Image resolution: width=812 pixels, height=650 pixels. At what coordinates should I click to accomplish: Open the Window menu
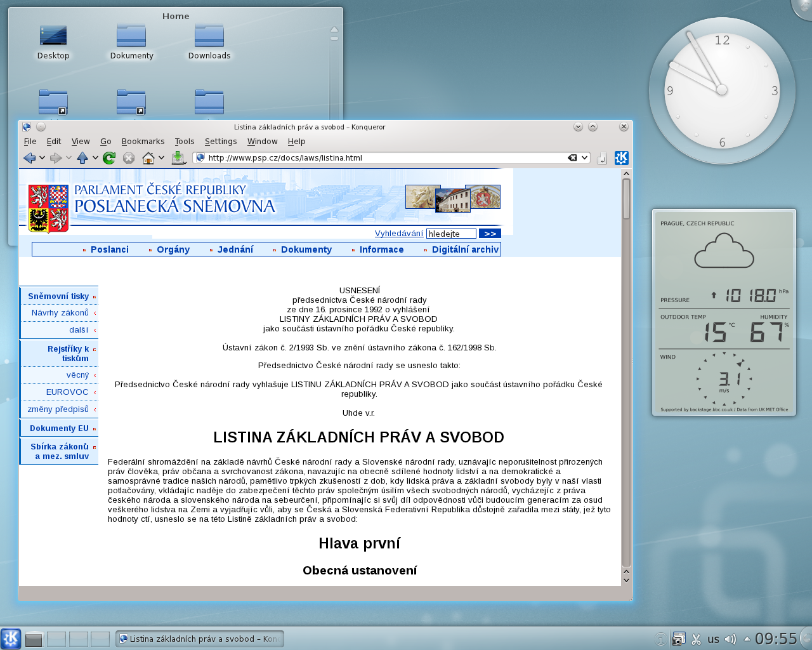(263, 142)
